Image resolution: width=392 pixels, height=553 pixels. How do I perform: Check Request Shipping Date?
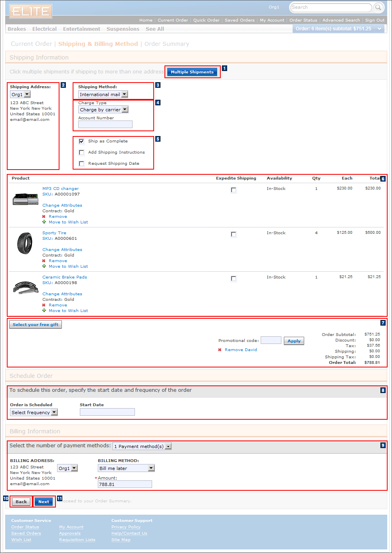81,163
